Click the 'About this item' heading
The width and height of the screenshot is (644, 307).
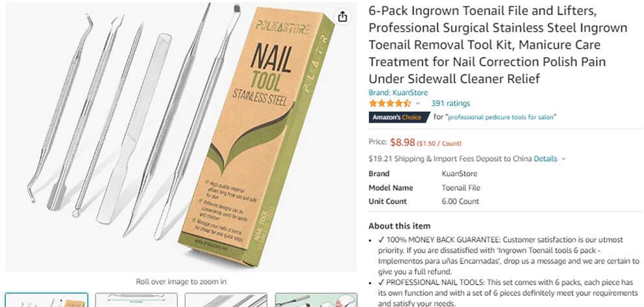tap(399, 226)
